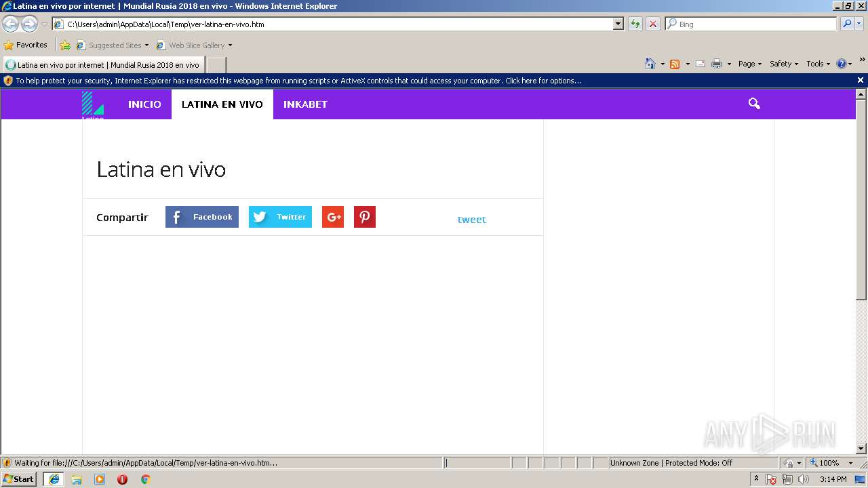Click the Refresh page icon
Screen dimensions: 868x488
pos(635,24)
